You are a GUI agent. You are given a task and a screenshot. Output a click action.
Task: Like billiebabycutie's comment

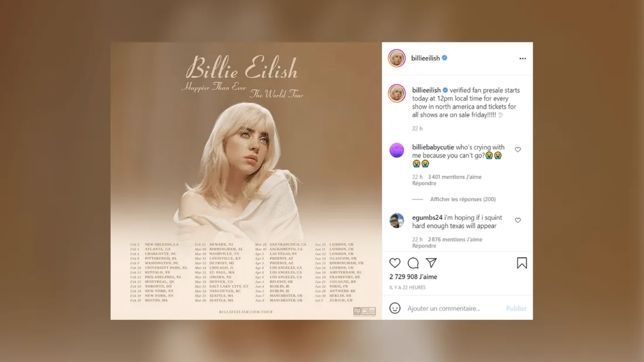click(518, 149)
